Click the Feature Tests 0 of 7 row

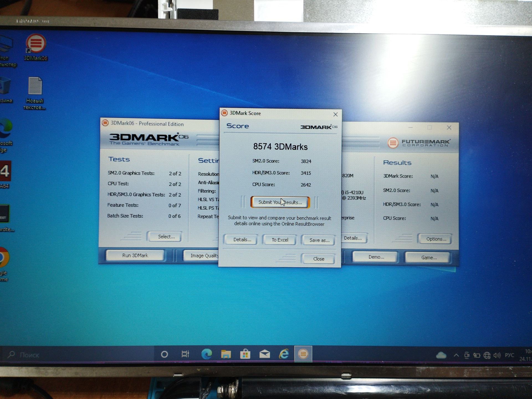tap(144, 205)
